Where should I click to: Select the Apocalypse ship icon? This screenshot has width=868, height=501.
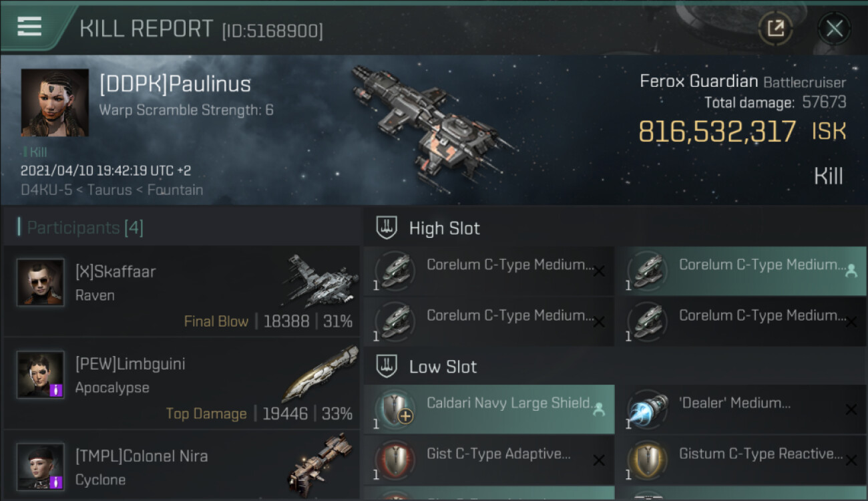318,373
